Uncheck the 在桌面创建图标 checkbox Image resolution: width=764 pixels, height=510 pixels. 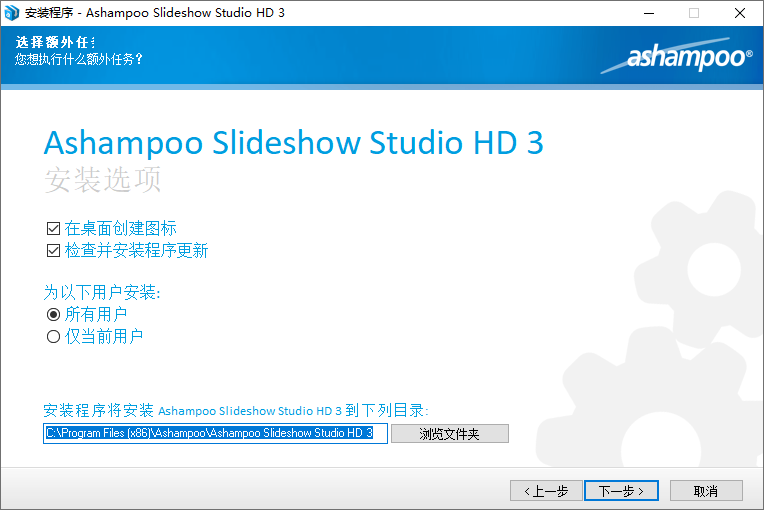[53, 228]
